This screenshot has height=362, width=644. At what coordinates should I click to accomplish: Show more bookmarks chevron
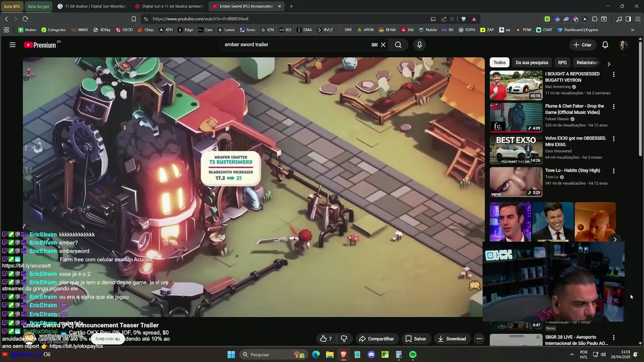coord(632,30)
